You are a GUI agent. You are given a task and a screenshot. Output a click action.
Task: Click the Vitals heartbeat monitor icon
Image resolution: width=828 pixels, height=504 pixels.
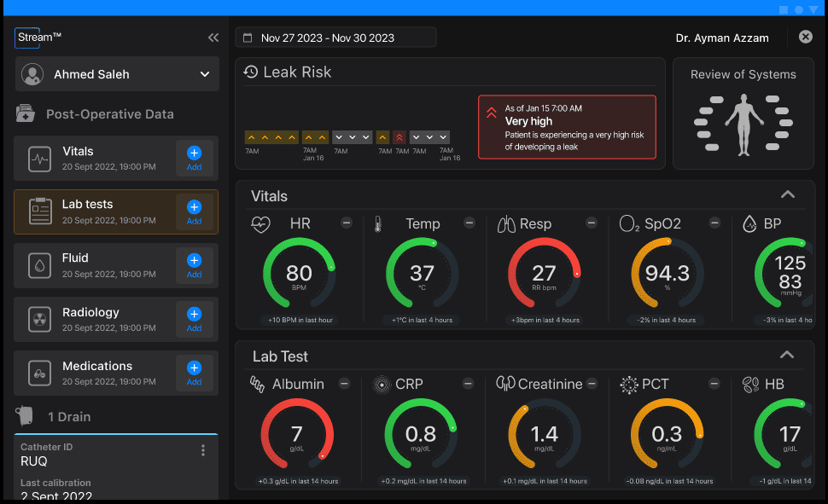[39, 159]
